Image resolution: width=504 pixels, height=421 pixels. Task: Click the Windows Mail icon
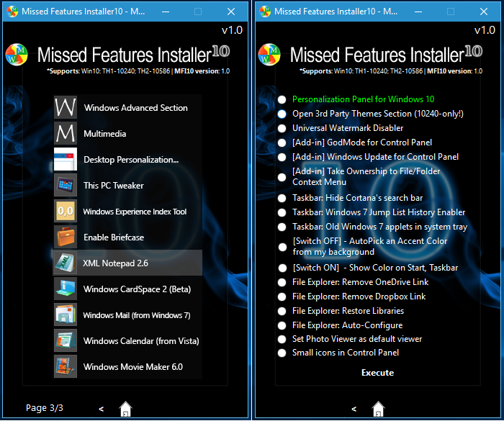point(66,315)
